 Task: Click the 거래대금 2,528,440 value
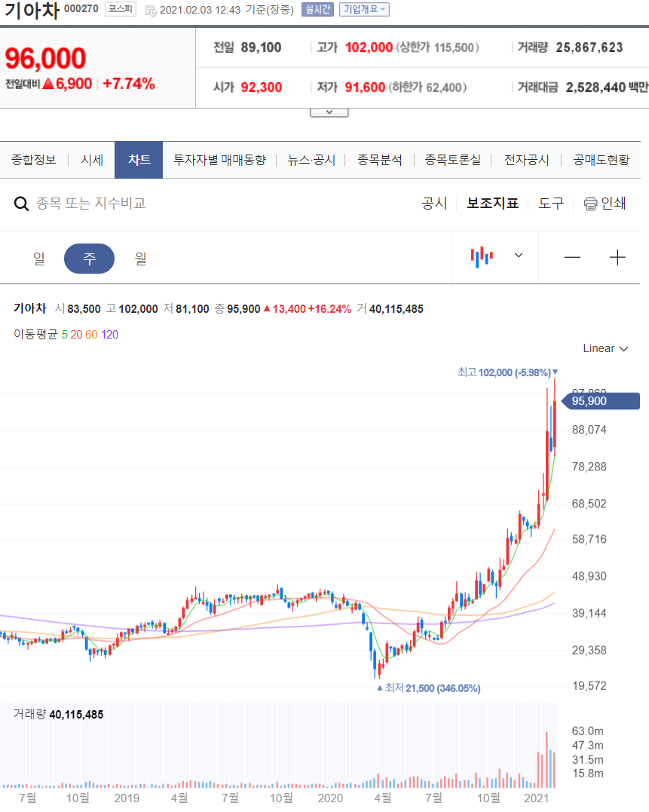595,87
